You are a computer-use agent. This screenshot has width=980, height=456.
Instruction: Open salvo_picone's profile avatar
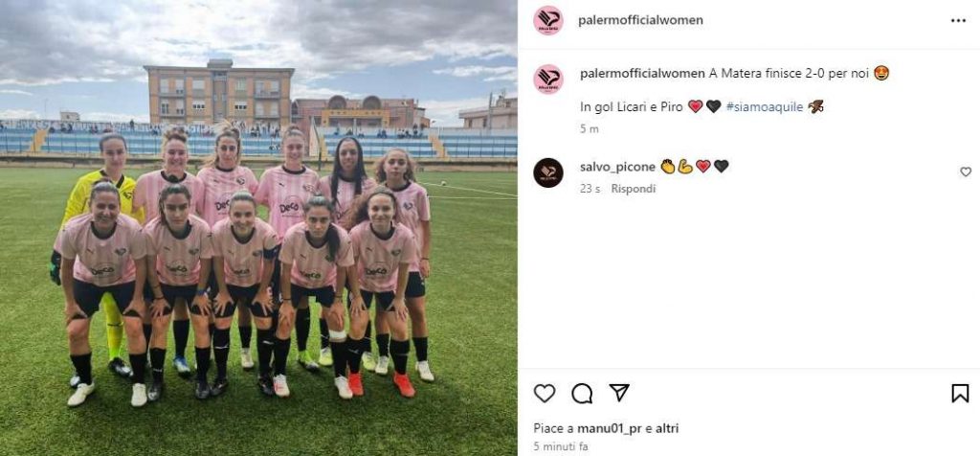548,172
